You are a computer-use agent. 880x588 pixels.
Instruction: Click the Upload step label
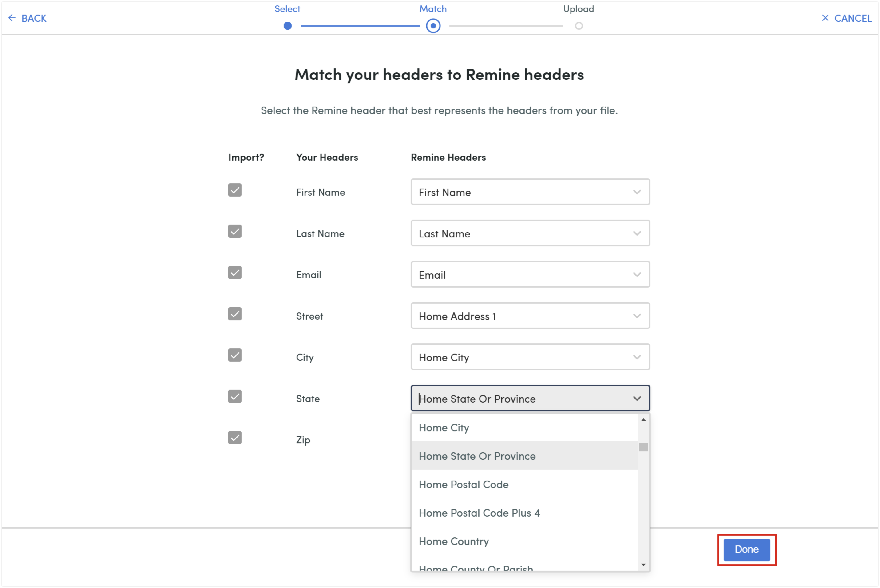point(578,9)
